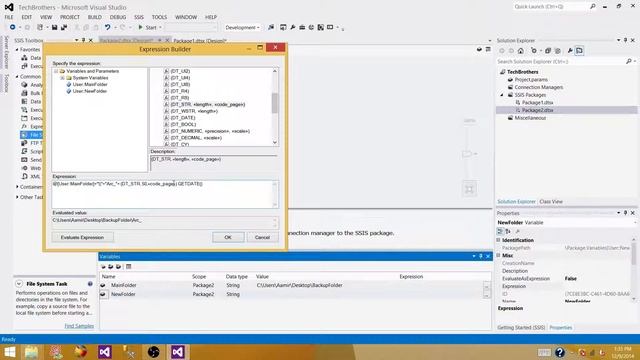The image size is (640, 360).
Task: Click the Evaluate Expression button
Action: [82, 237]
